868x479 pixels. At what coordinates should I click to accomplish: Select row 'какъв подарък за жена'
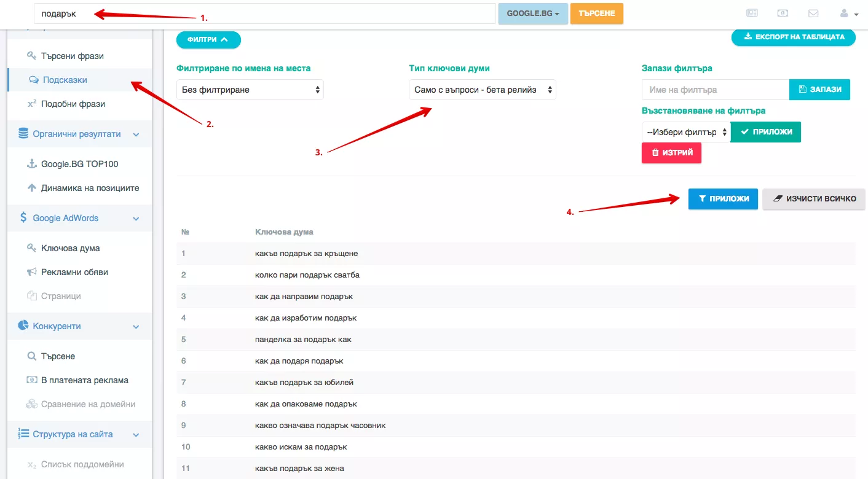coord(516,469)
